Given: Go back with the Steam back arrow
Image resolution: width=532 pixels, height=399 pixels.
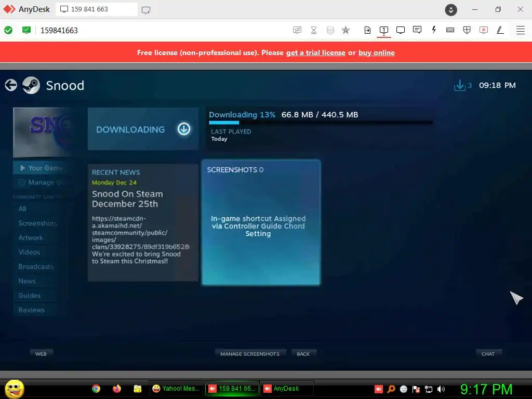Looking at the screenshot, I should pos(11,85).
